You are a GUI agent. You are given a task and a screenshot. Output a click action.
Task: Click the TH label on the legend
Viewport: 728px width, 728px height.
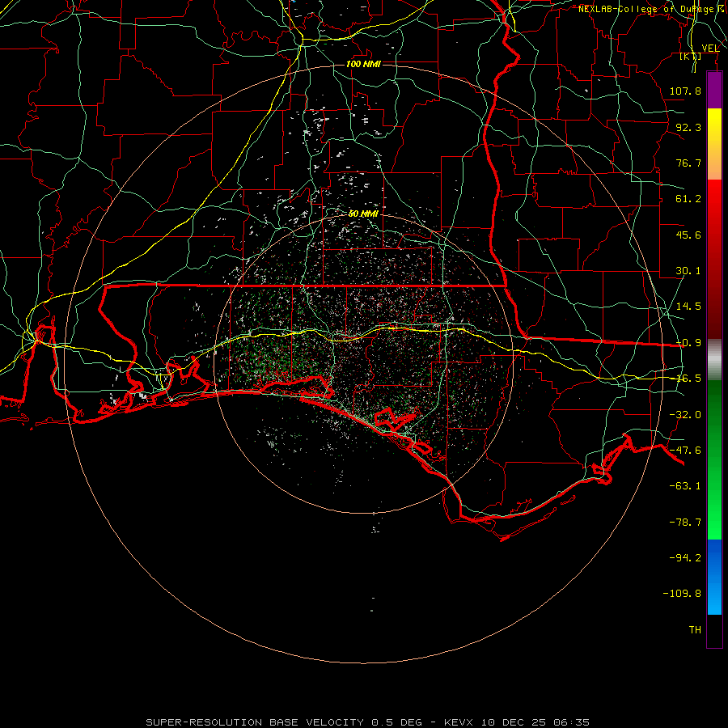(695, 630)
